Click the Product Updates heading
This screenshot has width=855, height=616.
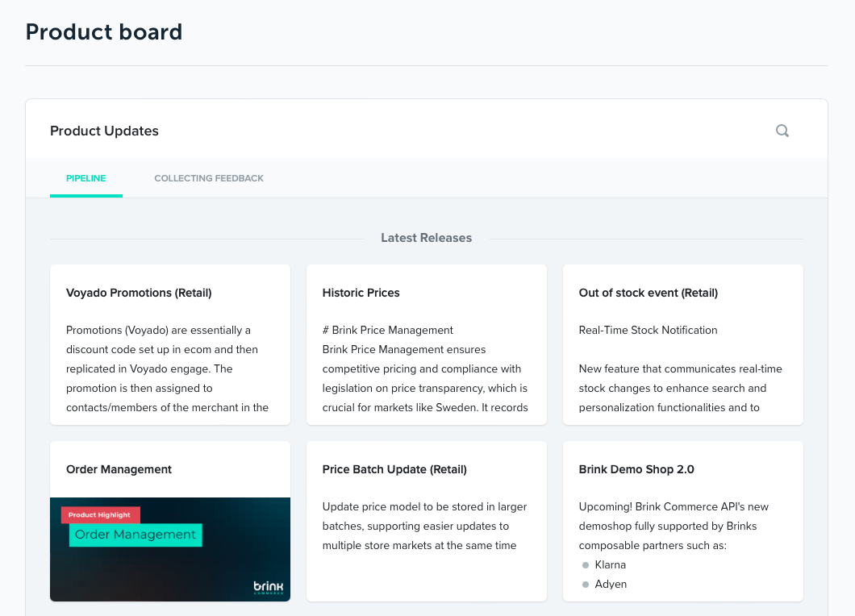tap(104, 131)
